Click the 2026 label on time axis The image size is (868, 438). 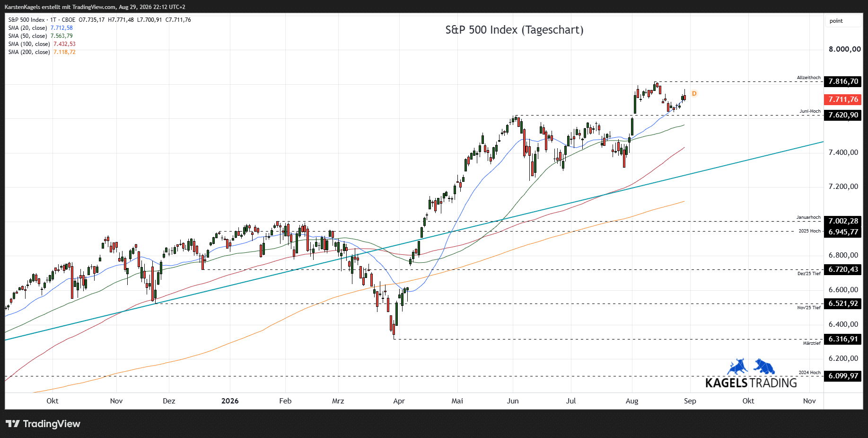point(230,401)
